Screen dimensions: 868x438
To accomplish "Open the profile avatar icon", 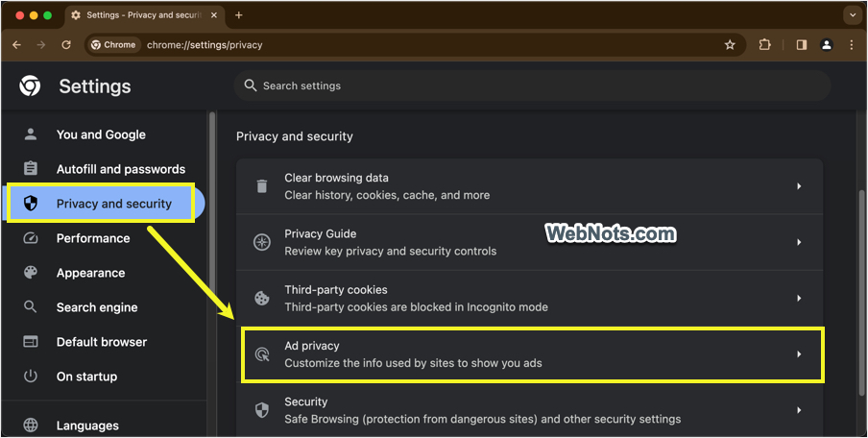I will pyautogui.click(x=827, y=45).
